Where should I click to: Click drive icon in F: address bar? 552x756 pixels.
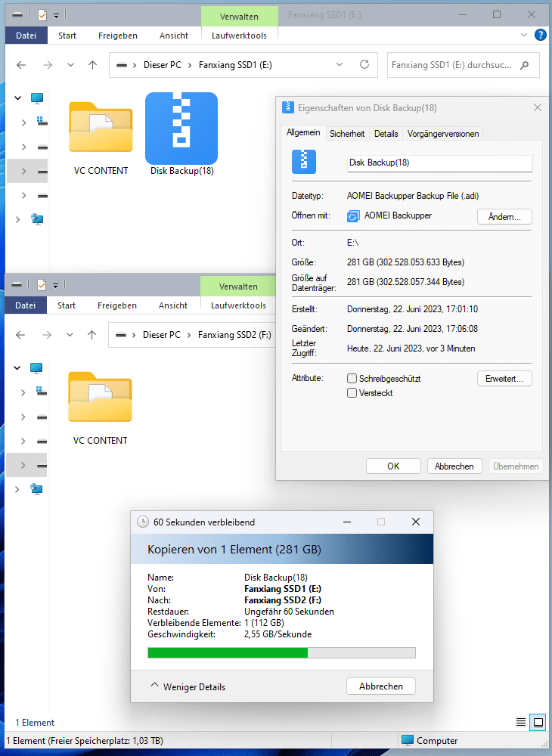120,335
